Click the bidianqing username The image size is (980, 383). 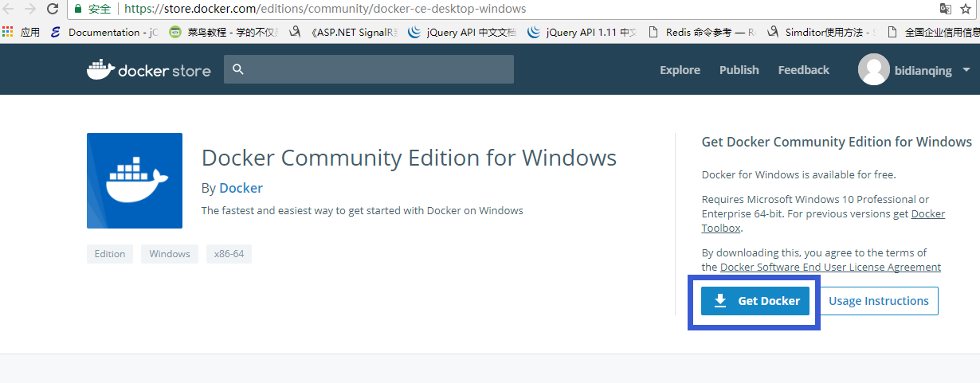[x=924, y=71]
